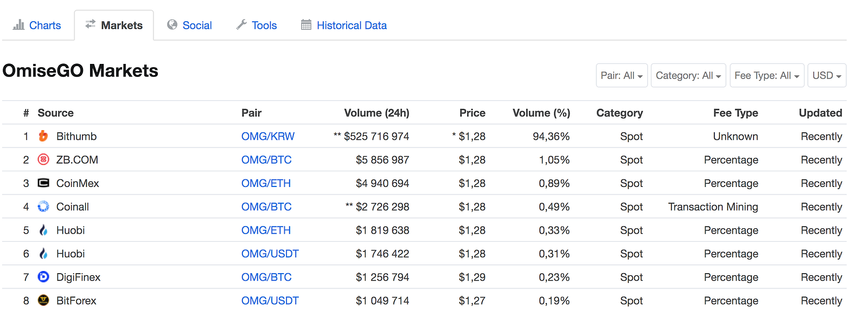Sort table by Price column header
The image size is (868, 310).
point(472,113)
